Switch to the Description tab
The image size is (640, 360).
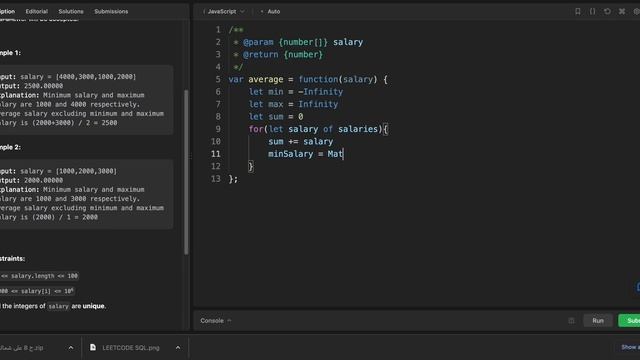pyautogui.click(x=7, y=11)
